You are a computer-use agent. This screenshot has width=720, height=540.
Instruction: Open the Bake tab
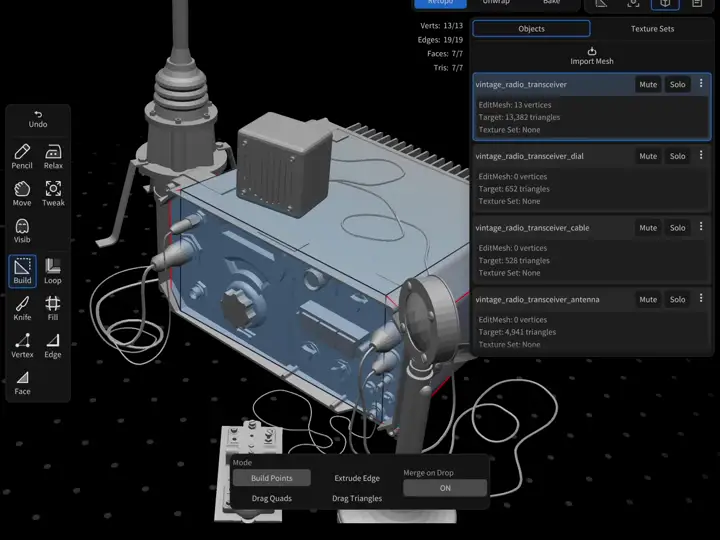coord(551,3)
